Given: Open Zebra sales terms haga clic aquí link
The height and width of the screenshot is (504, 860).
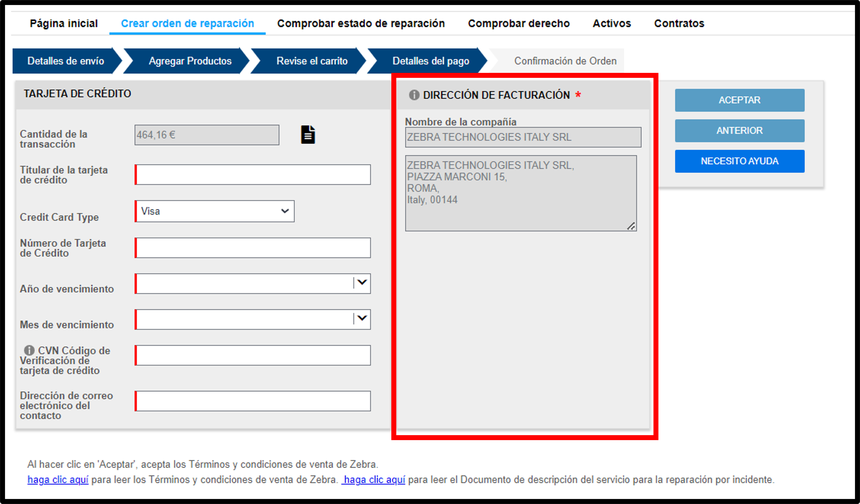Looking at the screenshot, I should point(58,479).
